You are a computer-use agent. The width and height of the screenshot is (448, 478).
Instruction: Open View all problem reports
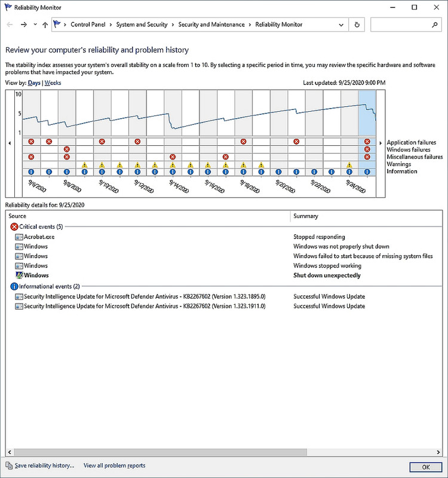click(114, 465)
